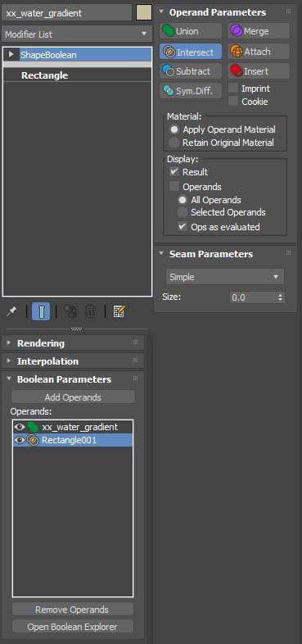Click the Add Operands button
The height and width of the screenshot is (644, 302).
click(73, 397)
